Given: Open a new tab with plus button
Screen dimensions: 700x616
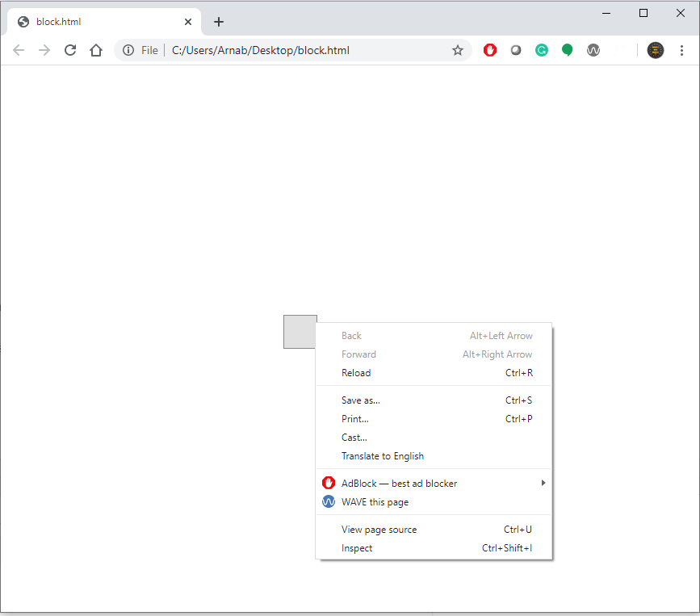Looking at the screenshot, I should click(218, 22).
